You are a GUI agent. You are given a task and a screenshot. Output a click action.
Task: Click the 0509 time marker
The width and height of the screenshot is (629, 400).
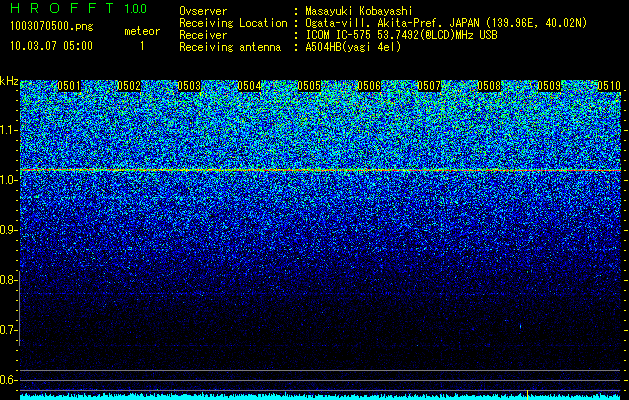coord(549,86)
